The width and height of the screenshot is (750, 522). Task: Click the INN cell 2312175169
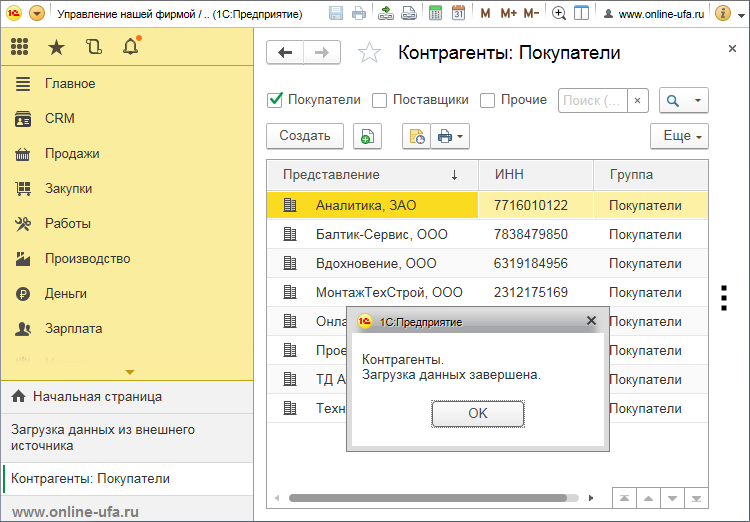(x=536, y=292)
